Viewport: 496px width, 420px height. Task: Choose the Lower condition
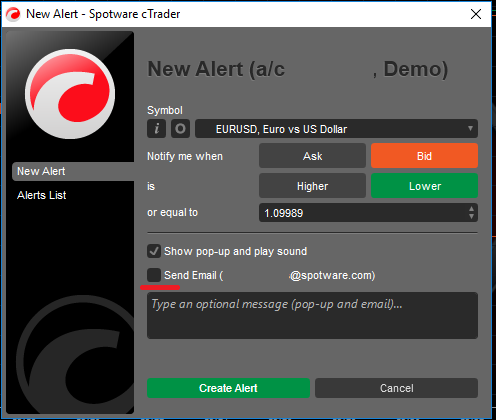coord(424,186)
